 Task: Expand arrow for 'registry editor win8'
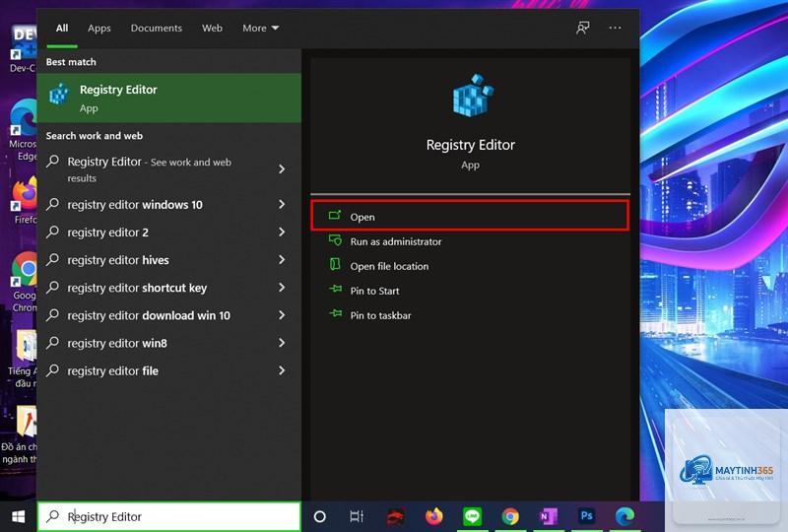point(282,343)
